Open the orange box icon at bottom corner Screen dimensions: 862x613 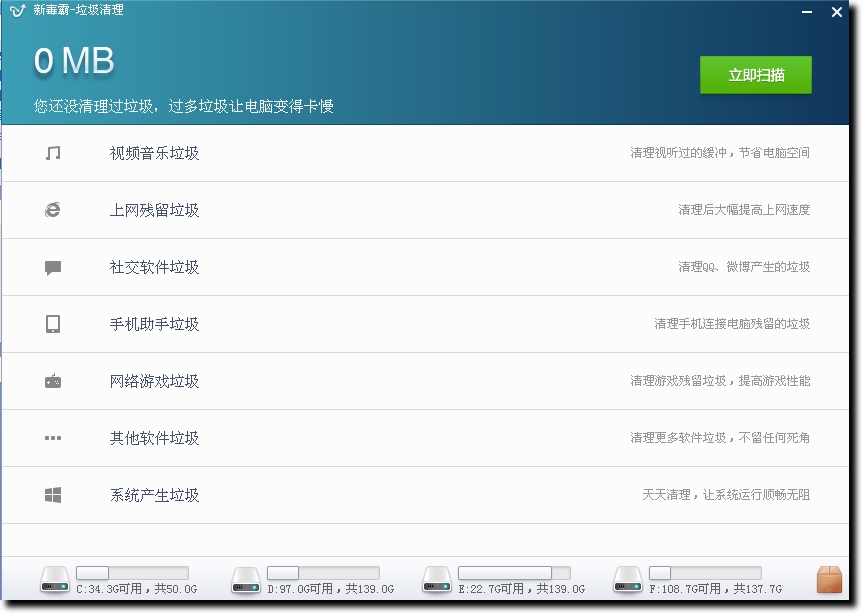coord(829,579)
